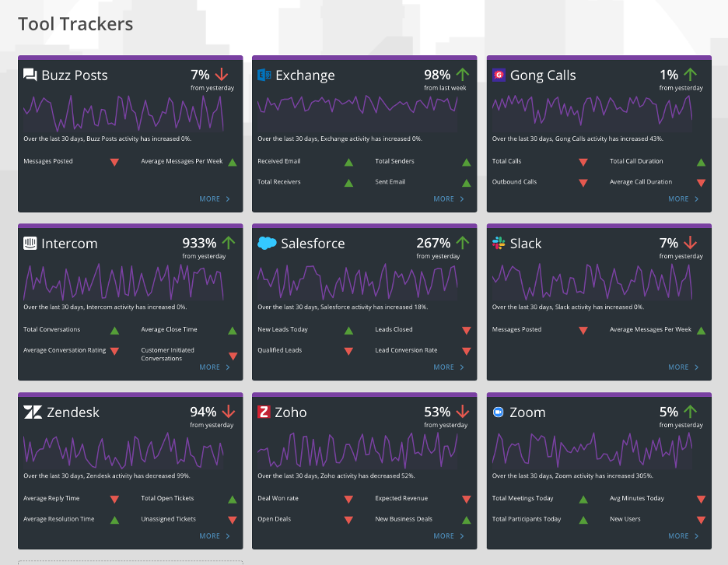Click green triangle next to Received Email
This screenshot has height=565, width=728.
click(x=348, y=162)
